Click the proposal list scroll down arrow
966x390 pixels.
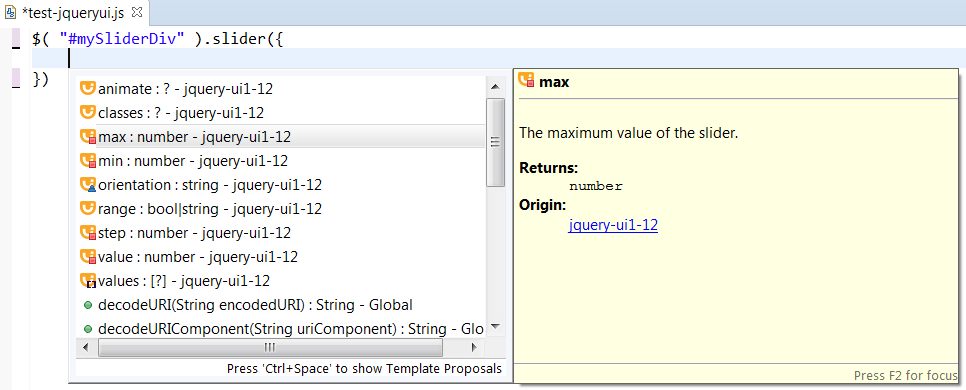pyautogui.click(x=496, y=327)
